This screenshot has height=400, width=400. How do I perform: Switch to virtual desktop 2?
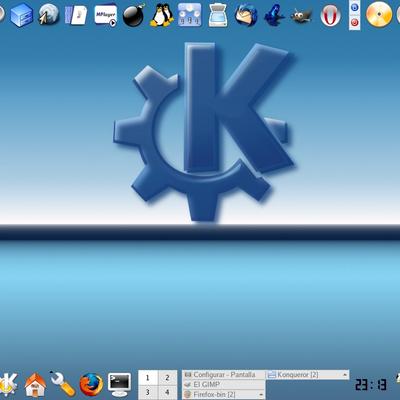(167, 378)
